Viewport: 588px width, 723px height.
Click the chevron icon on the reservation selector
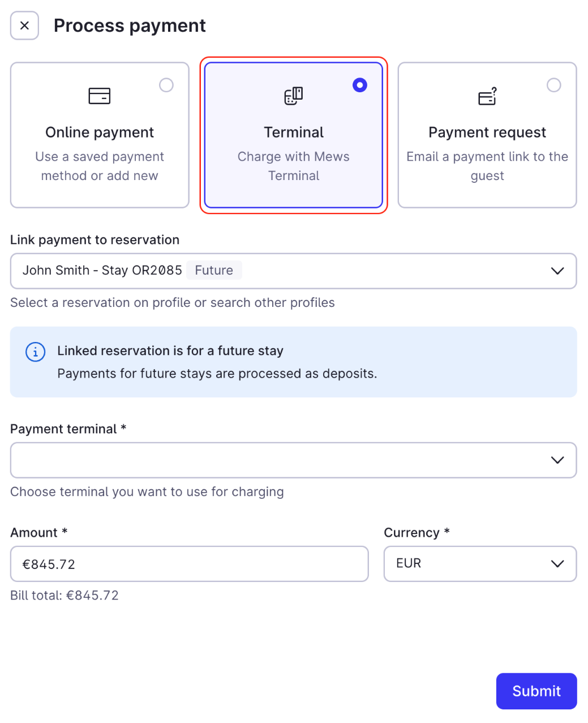(x=557, y=271)
